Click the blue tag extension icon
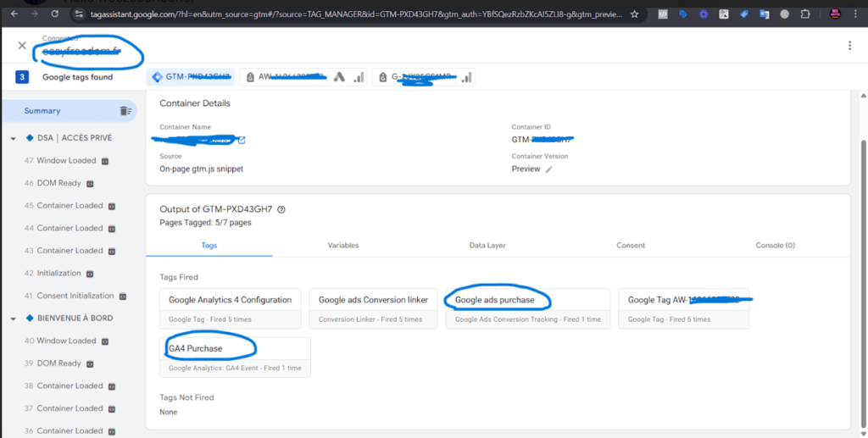 point(683,14)
